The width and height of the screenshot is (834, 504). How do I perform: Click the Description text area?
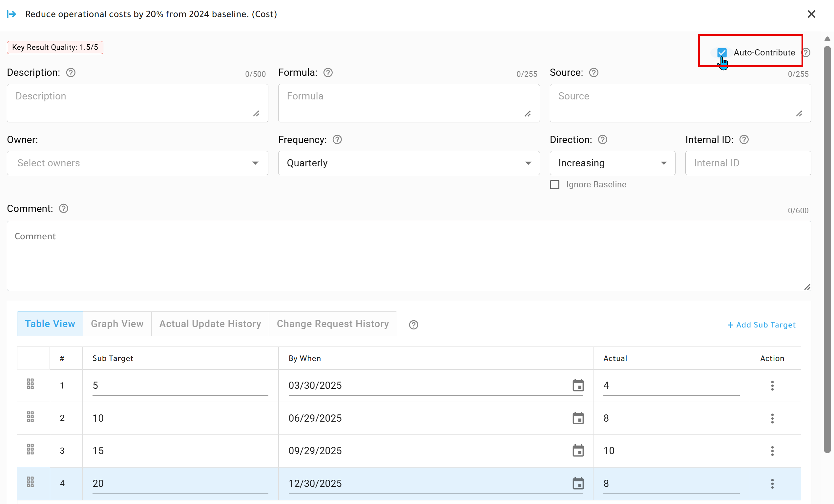[137, 103]
